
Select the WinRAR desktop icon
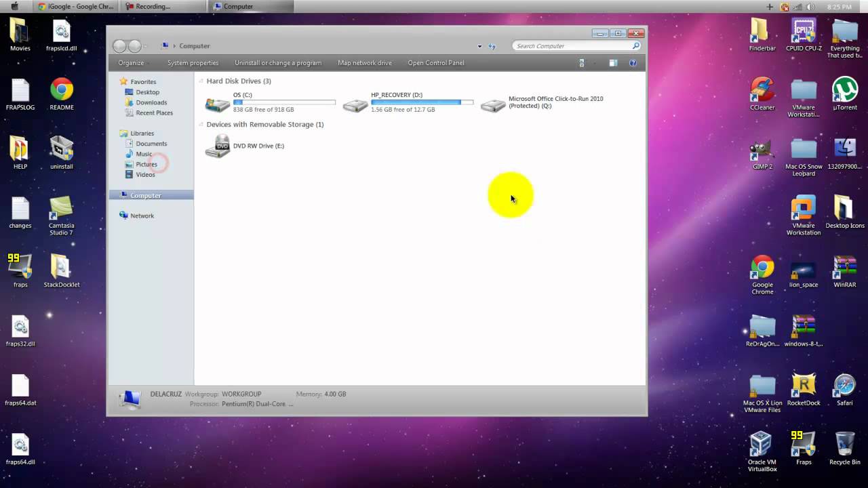point(845,271)
